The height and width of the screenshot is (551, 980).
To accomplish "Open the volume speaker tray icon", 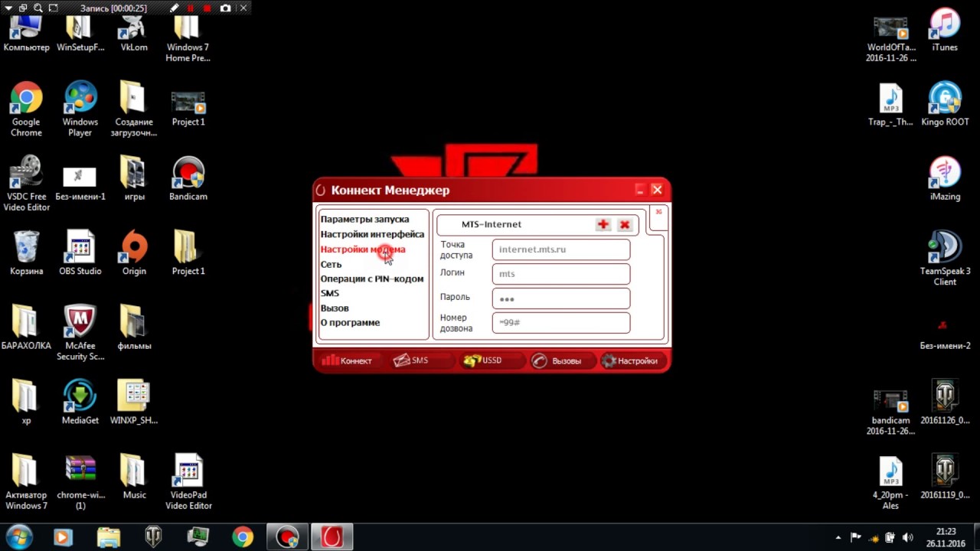I will [908, 537].
